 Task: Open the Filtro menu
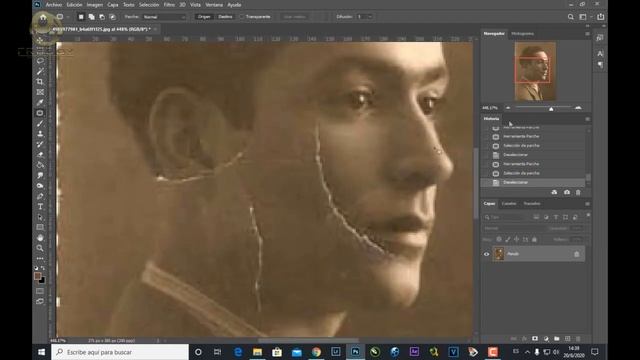169,5
